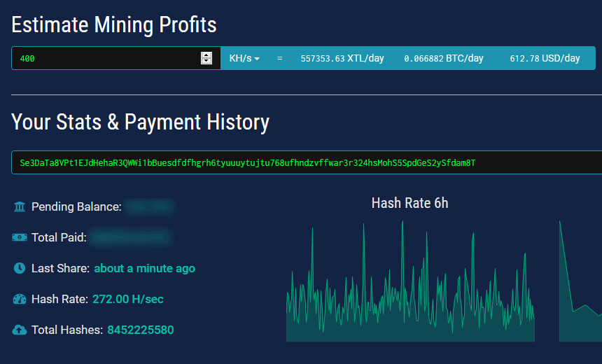Click the Pending Balance label
Viewport: 602px width, 364px height.
(76, 206)
